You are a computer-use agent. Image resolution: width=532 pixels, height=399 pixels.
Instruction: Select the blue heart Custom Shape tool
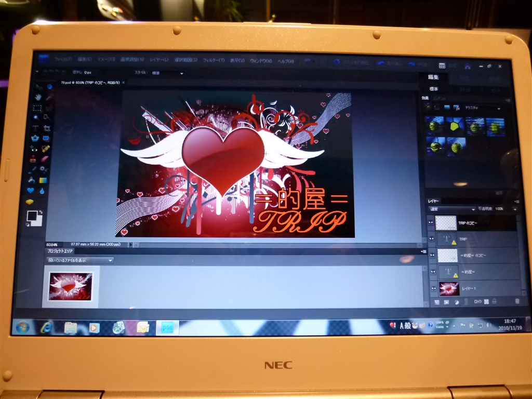(x=31, y=191)
